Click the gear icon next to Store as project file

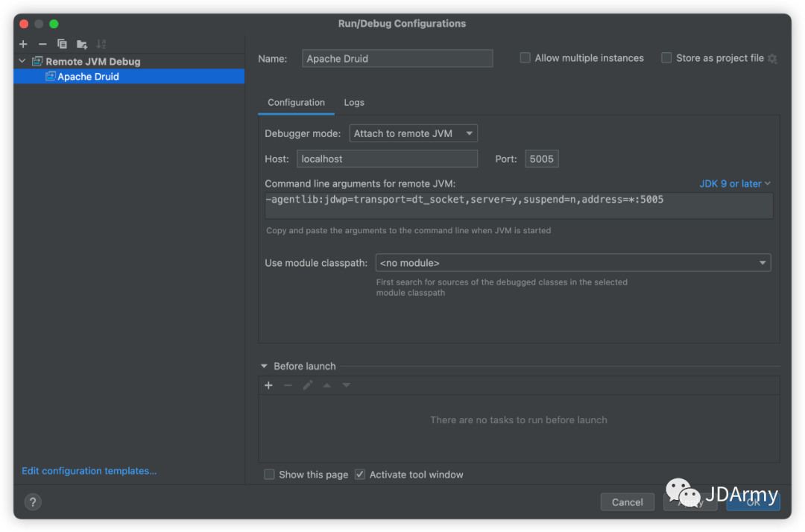772,58
